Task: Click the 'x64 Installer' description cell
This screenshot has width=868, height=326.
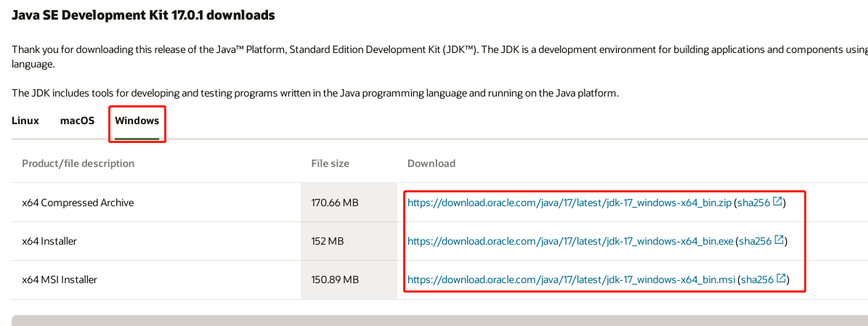Action: [49, 241]
